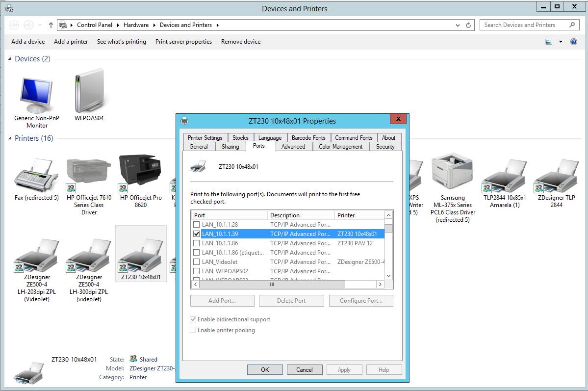Click the Printer column header
588x391 pixels.
point(359,215)
